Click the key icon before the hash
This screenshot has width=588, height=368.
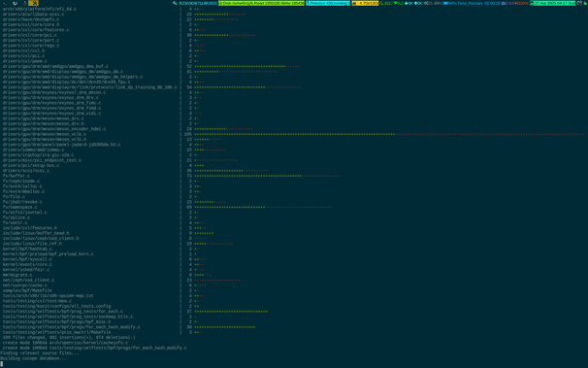click(175, 3)
